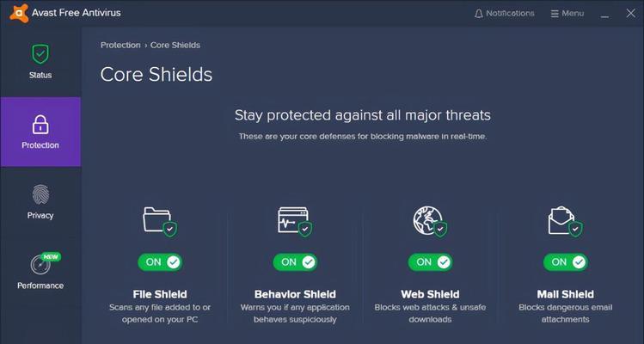
Task: Go to Protection in the breadcrumb
Action: 120,46
